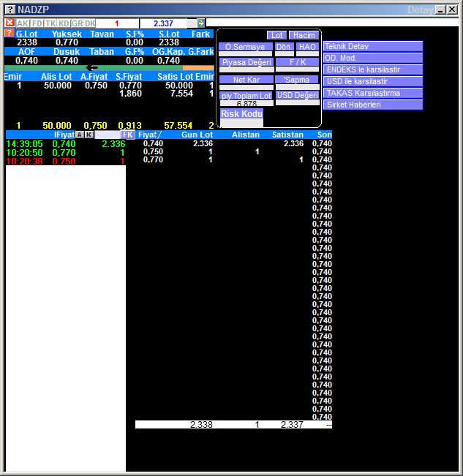The image size is (463, 476).
Task: Click the Gun Lot column header
Action: click(x=197, y=135)
